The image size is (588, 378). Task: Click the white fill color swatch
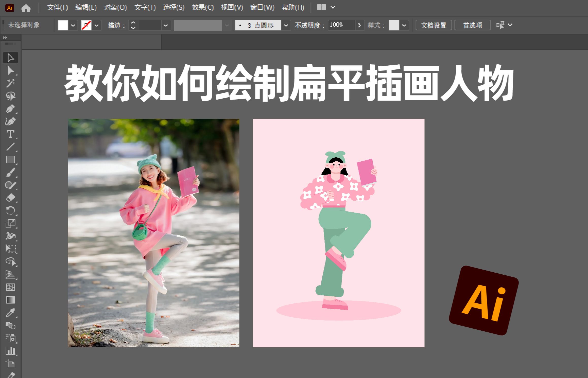tap(63, 25)
